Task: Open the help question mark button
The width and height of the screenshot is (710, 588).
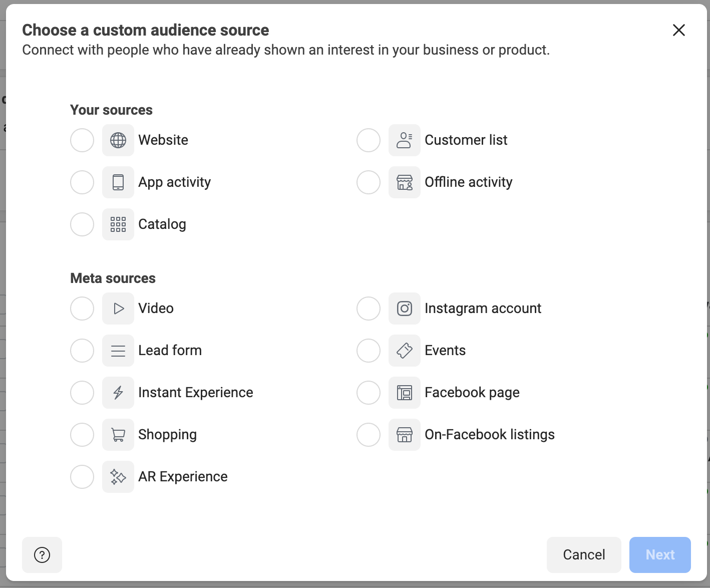Action: [42, 554]
